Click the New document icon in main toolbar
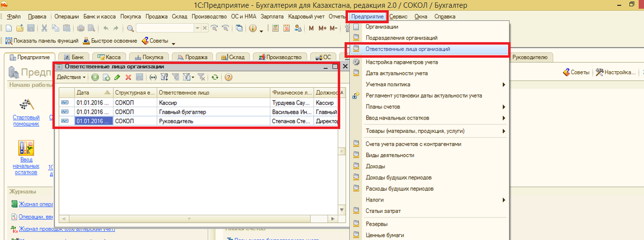Screen dimensions: 644x240 tap(9, 28)
